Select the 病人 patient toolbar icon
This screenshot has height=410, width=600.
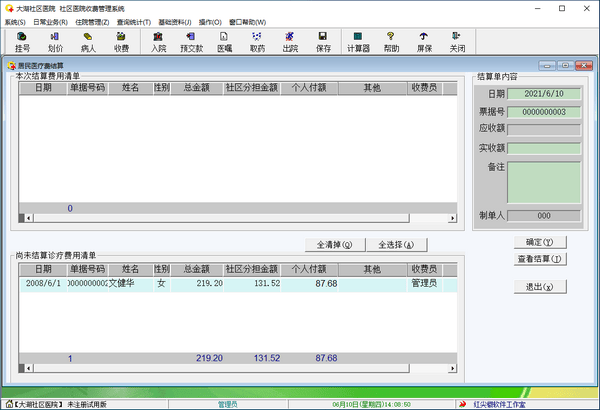(x=88, y=41)
